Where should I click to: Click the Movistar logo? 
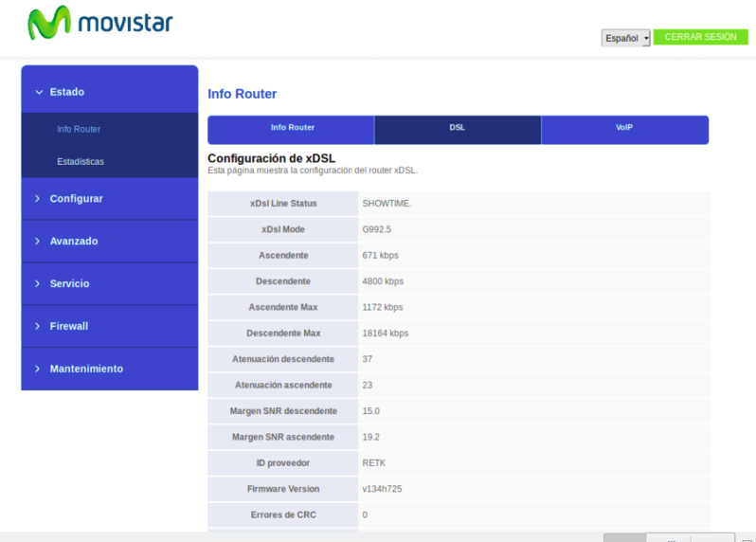point(99,24)
